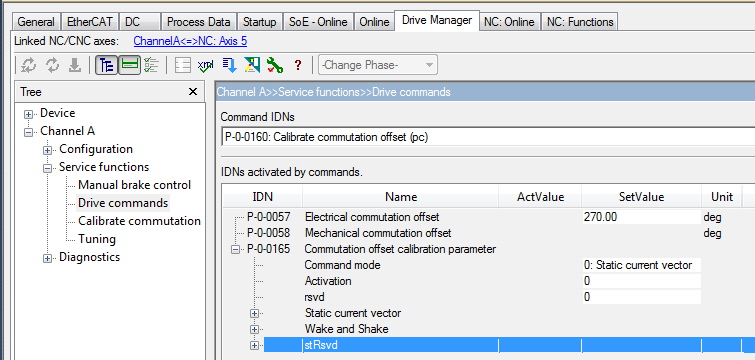755x360 pixels.
Task: Switch to the Startup tab
Action: click(260, 22)
